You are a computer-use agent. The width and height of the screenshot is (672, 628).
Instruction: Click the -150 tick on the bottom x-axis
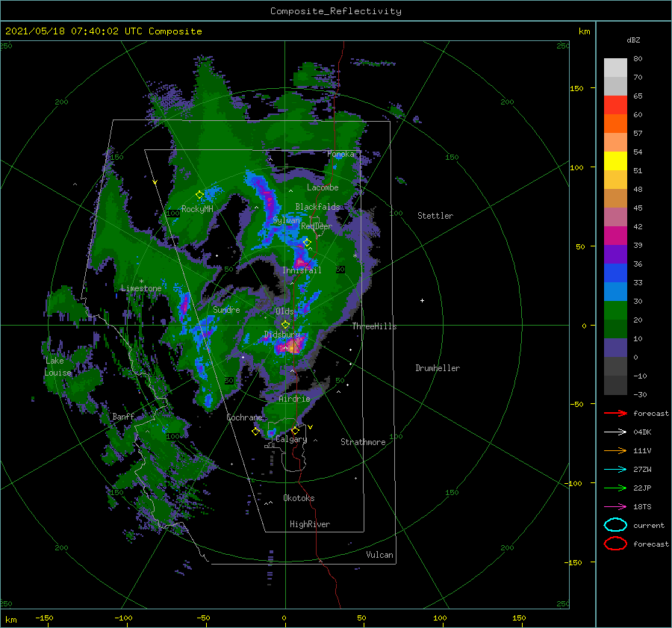pyautogui.click(x=44, y=618)
